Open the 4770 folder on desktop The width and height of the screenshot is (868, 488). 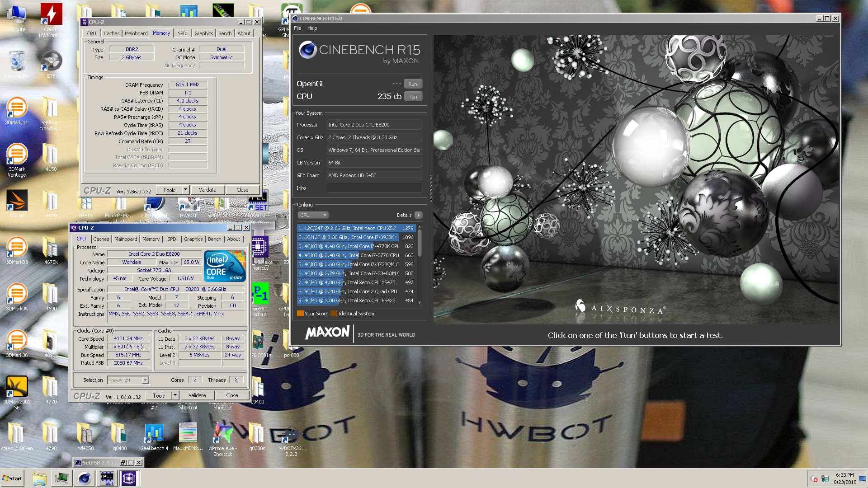tap(51, 390)
